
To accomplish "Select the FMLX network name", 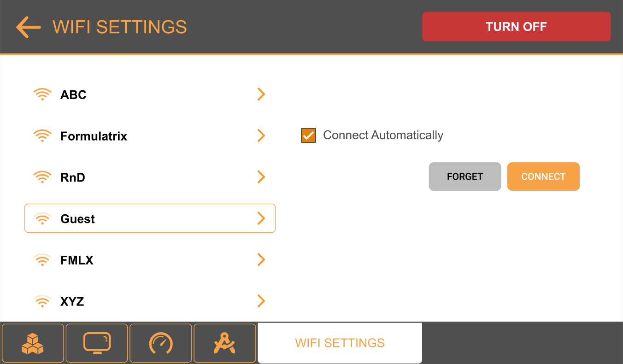I will (77, 260).
